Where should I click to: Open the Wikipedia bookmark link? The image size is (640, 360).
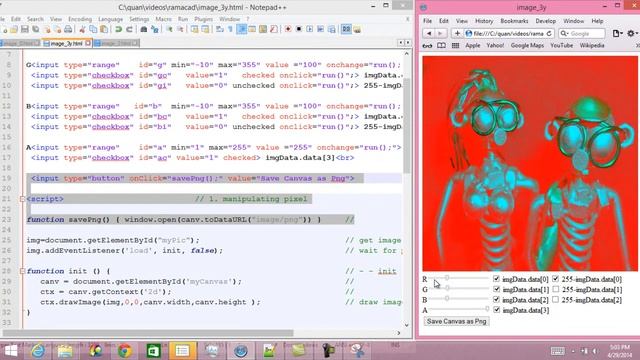(x=592, y=46)
